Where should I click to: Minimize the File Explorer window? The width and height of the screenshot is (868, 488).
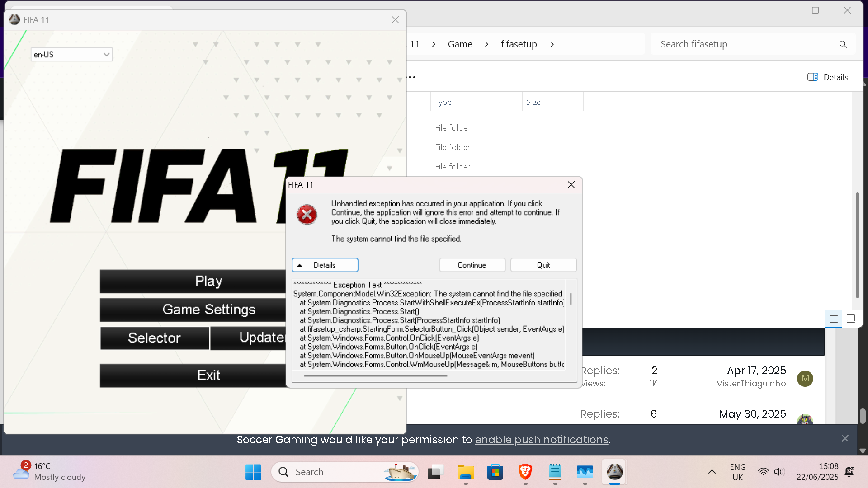click(x=784, y=10)
